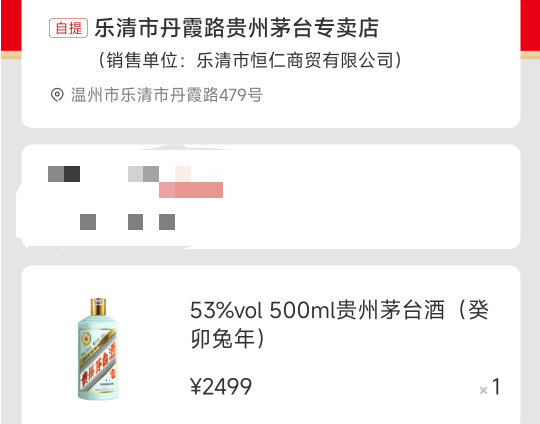Tap the gold cap of the bottle image
The width and height of the screenshot is (540, 424).
click(98, 307)
